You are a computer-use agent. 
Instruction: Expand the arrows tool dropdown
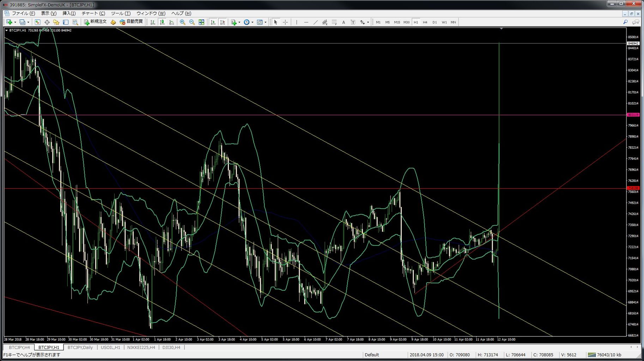(x=368, y=22)
